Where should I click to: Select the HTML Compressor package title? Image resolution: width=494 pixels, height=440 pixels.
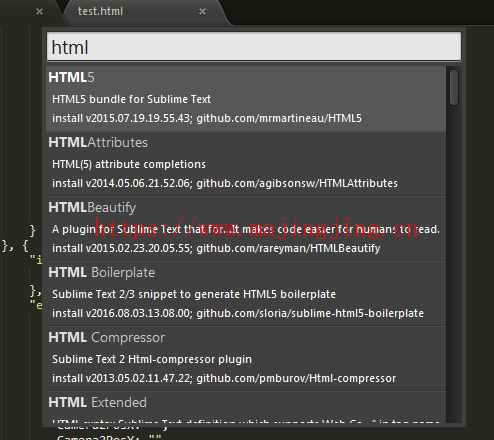[107, 338]
